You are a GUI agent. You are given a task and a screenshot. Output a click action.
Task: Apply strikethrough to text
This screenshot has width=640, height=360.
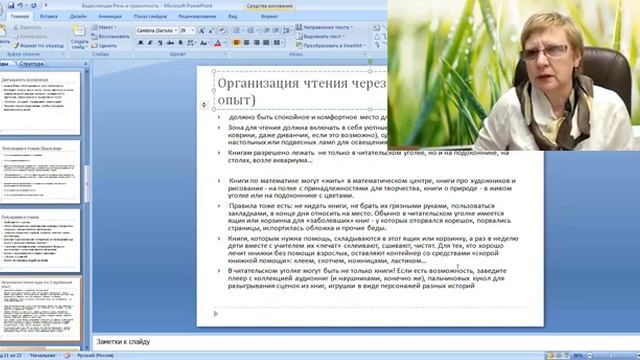170,43
